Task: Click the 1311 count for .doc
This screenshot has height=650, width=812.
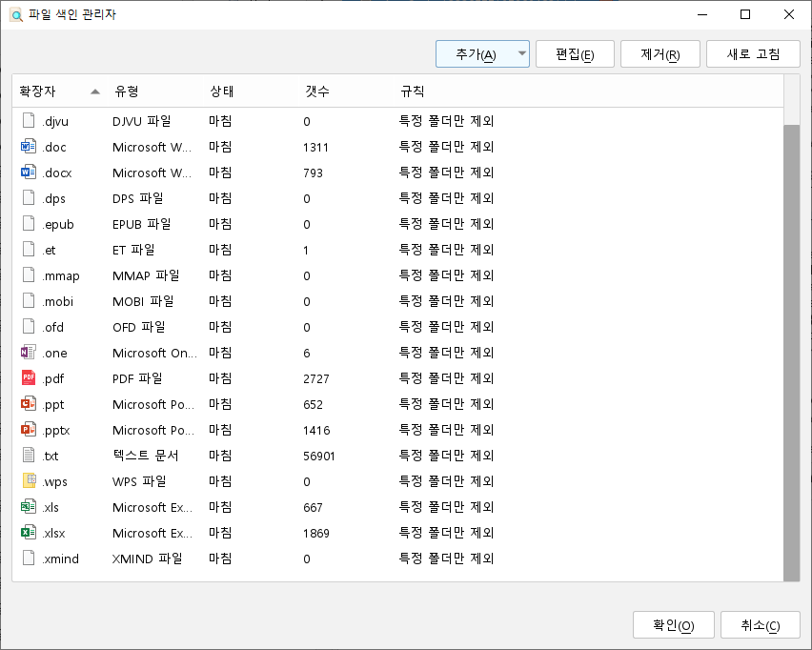Action: 315,147
